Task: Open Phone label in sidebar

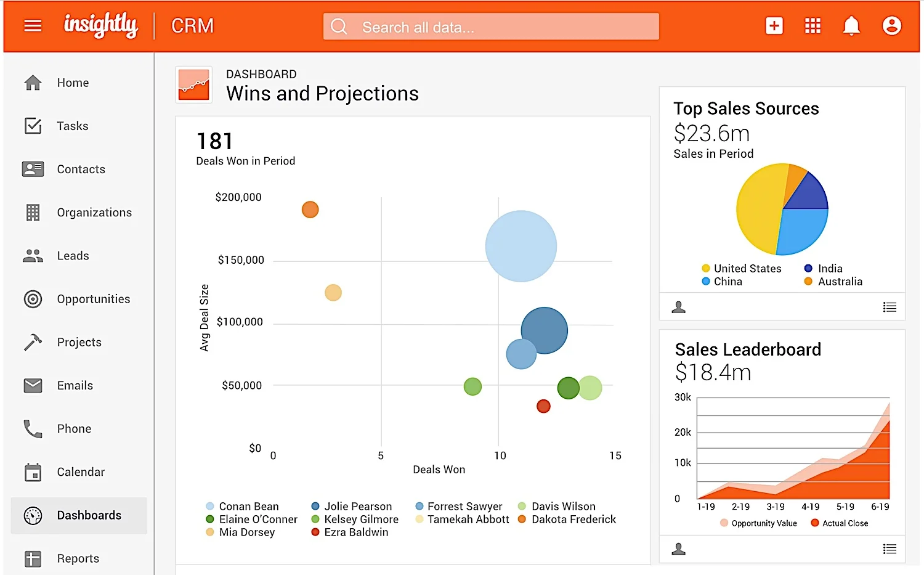Action: [x=74, y=428]
